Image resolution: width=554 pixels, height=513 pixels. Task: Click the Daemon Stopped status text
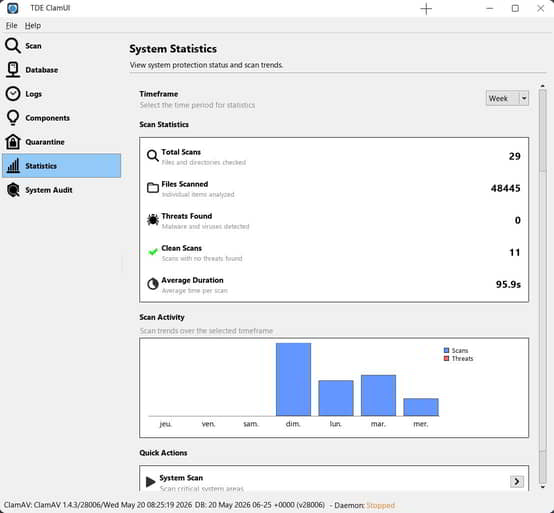(x=380, y=505)
